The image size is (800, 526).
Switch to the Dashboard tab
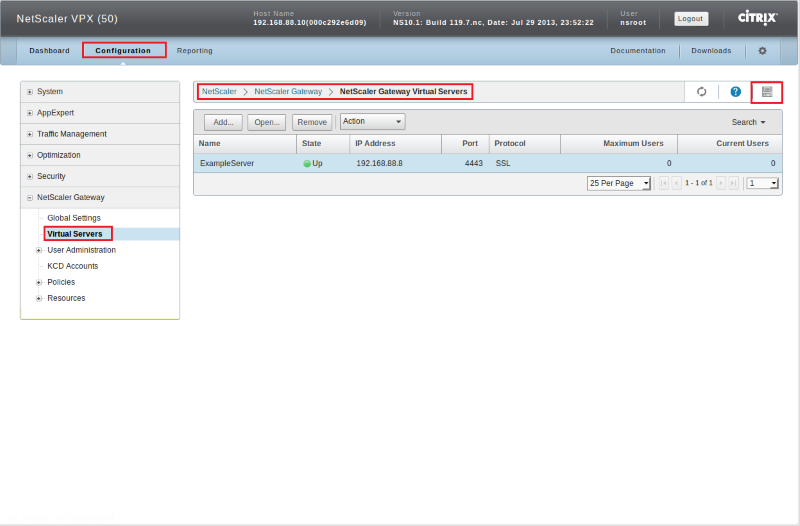tap(49, 51)
